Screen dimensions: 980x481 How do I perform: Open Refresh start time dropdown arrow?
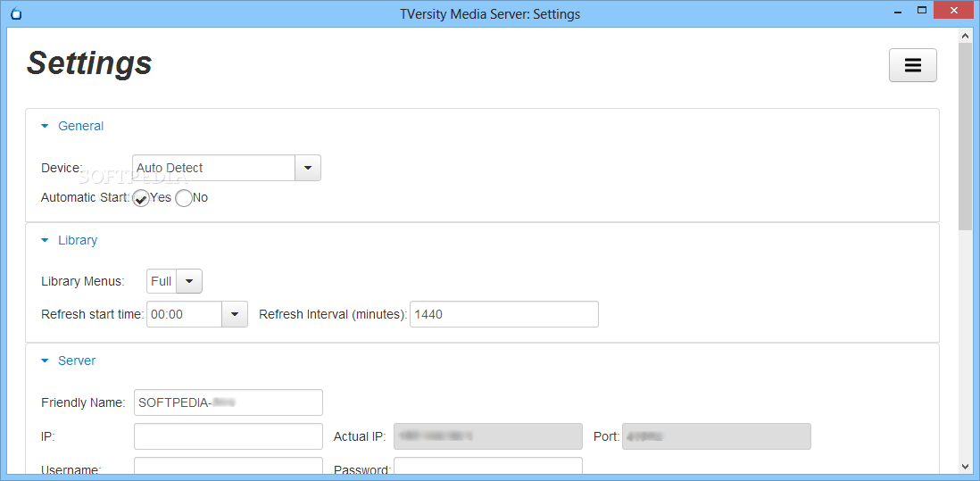235,314
